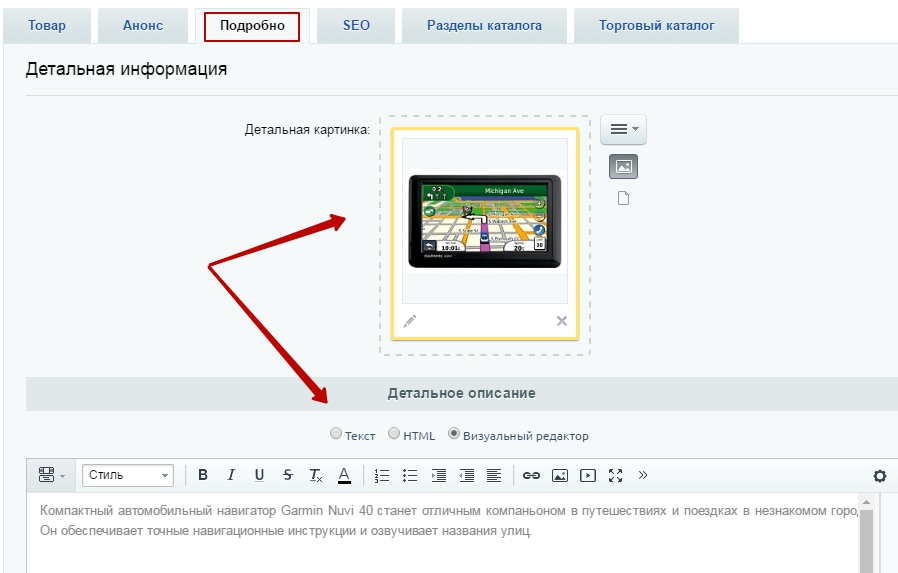
Task: Switch to the Товар tab
Action: tap(47, 26)
